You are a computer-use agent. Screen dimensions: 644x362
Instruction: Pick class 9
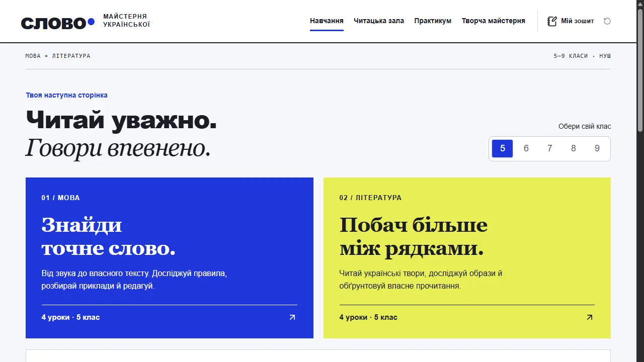[597, 148]
